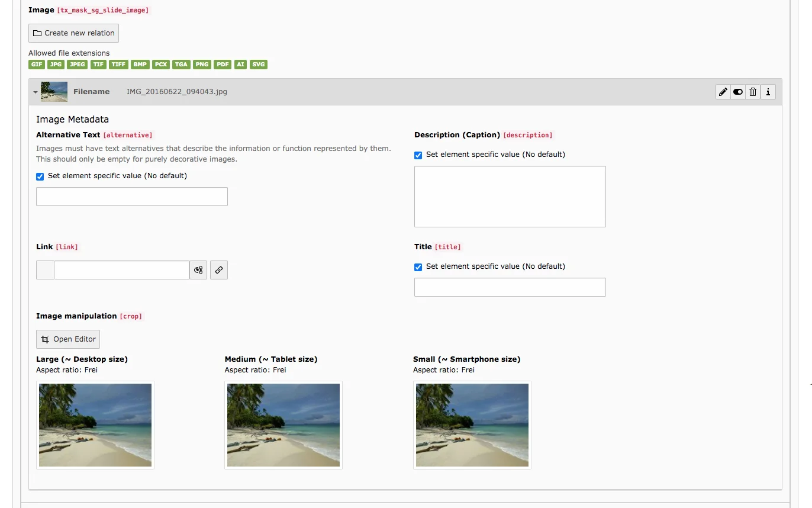Screen dimensions: 812x508
Task: Open the link record browser icon
Action: click(x=198, y=270)
